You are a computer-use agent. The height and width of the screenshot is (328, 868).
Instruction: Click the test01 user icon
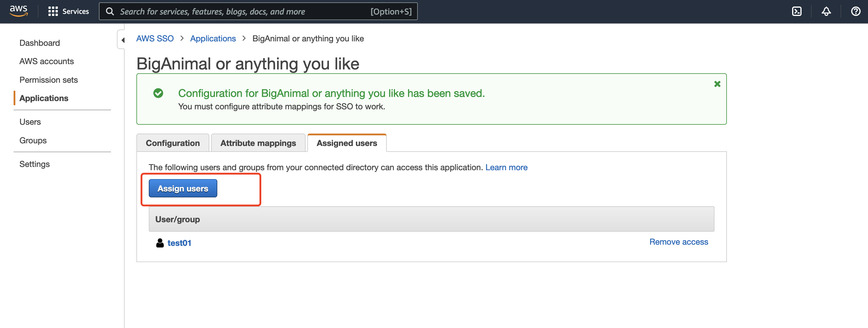click(x=160, y=243)
